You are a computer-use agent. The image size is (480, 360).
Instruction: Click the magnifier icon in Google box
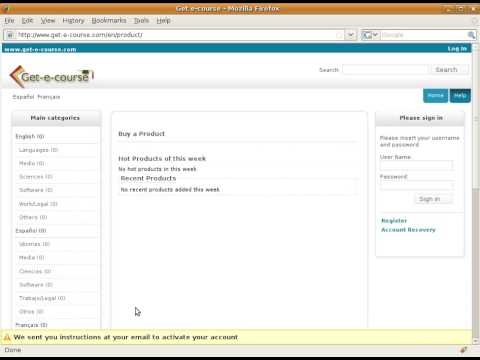click(471, 35)
